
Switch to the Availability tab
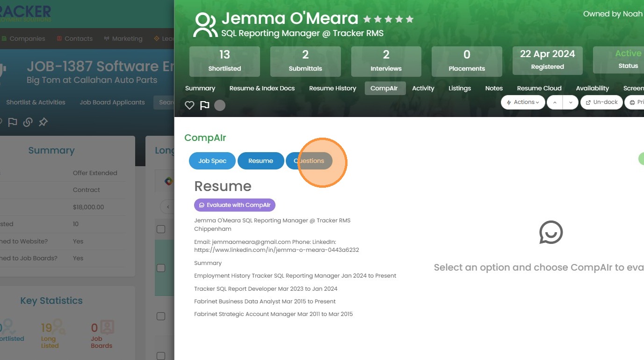(593, 88)
